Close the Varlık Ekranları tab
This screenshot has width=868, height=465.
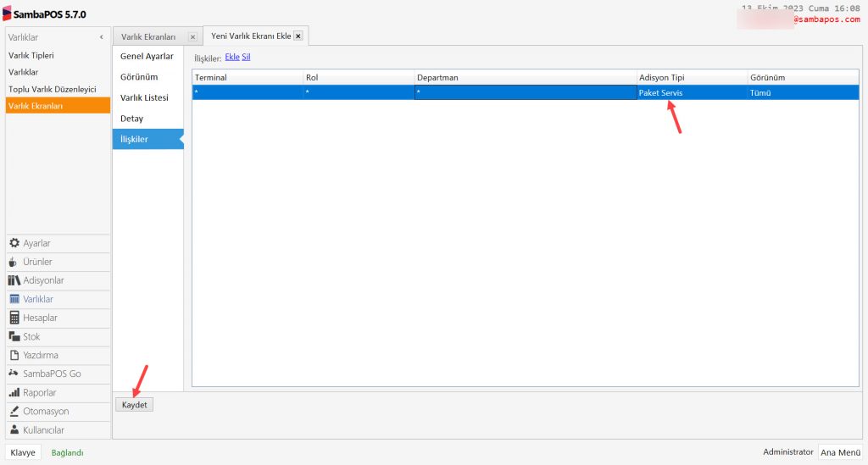(192, 37)
